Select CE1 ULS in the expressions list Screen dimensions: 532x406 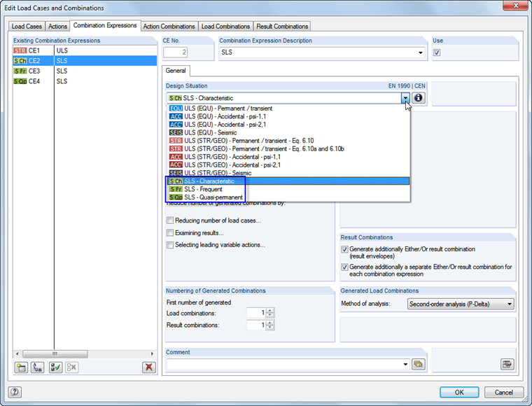pyautogui.click(x=85, y=50)
